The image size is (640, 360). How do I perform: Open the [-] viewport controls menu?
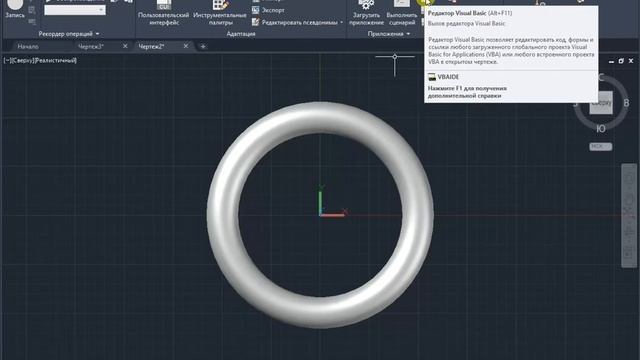tap(7, 60)
